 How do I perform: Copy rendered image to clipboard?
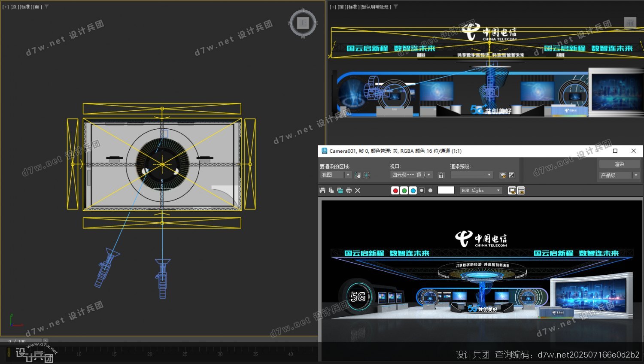point(331,191)
